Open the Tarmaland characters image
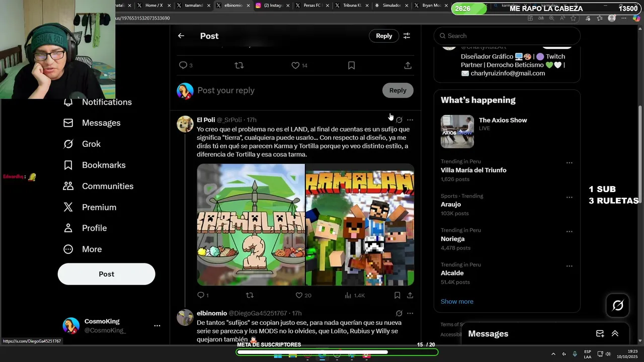The width and height of the screenshot is (644, 362). [x=360, y=225]
